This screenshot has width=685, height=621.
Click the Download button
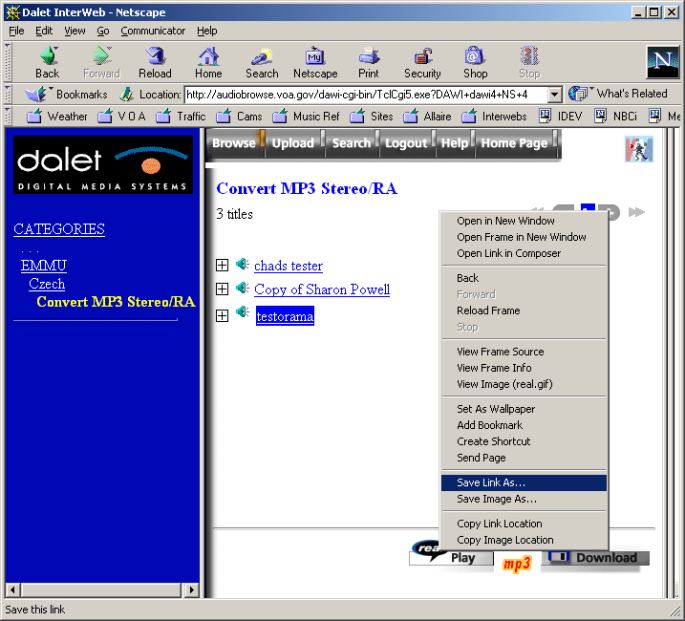point(596,558)
